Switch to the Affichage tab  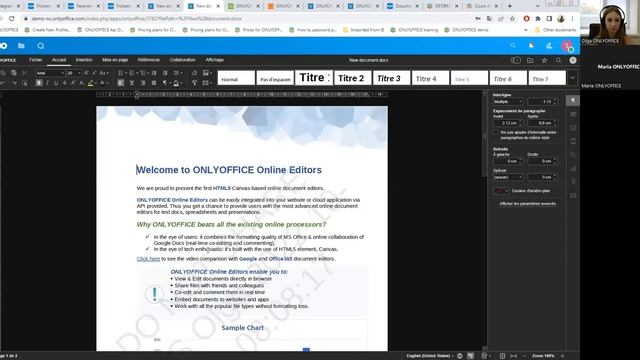point(215,60)
